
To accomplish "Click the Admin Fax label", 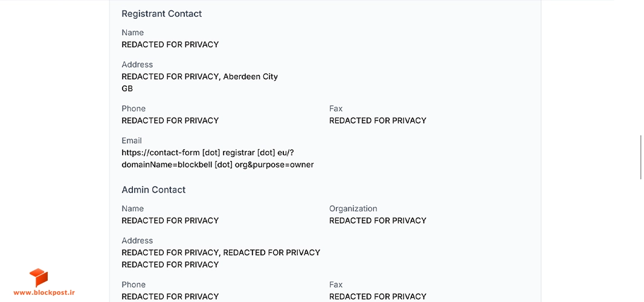I will tap(336, 284).
